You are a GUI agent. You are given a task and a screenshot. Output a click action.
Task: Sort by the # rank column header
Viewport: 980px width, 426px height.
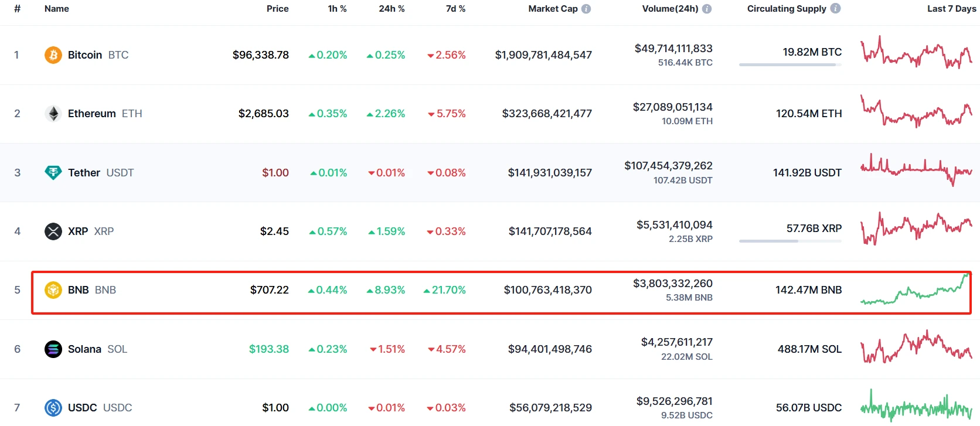coord(18,9)
